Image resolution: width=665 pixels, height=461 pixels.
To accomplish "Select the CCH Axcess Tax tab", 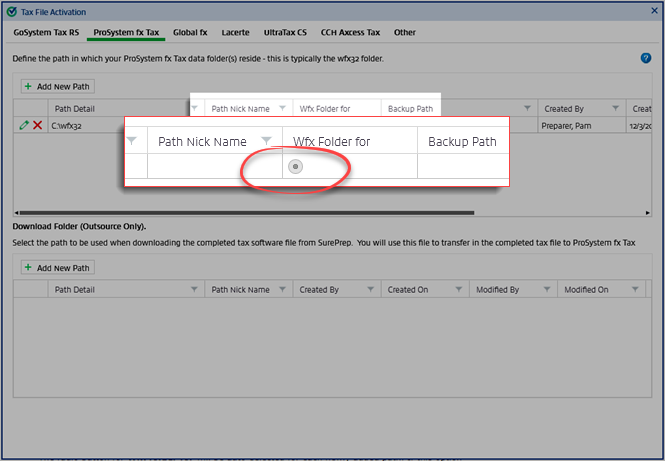I will pyautogui.click(x=352, y=33).
